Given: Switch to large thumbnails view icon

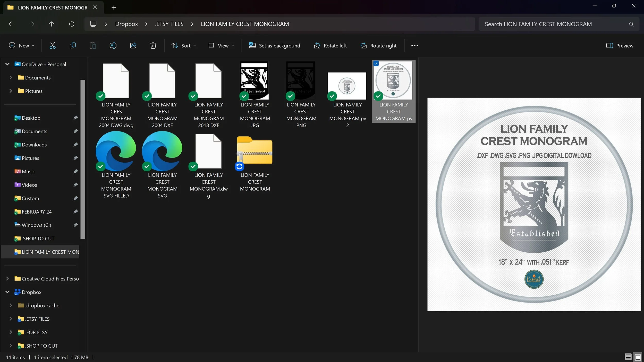Looking at the screenshot, I should coord(638,357).
